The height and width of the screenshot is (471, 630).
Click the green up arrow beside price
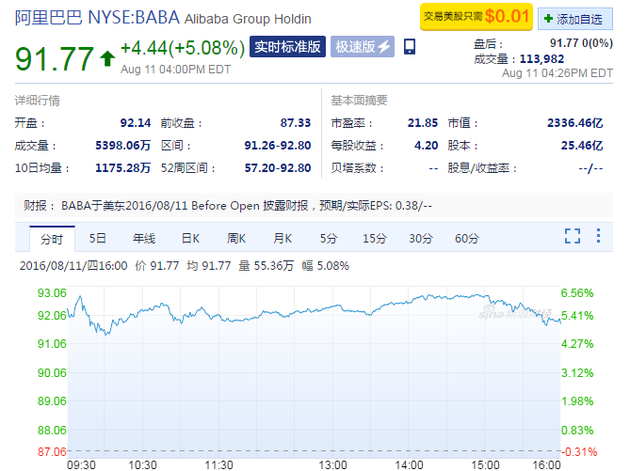click(107, 58)
